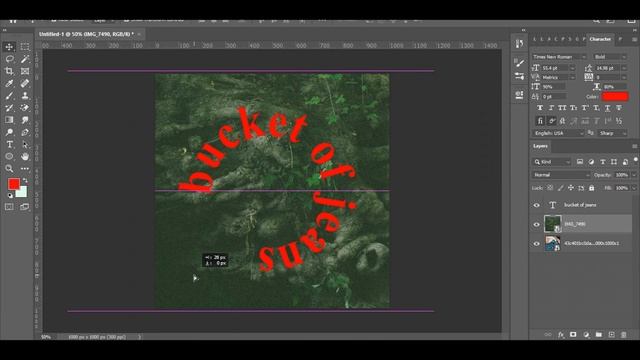Change the screen mode

[25, 207]
